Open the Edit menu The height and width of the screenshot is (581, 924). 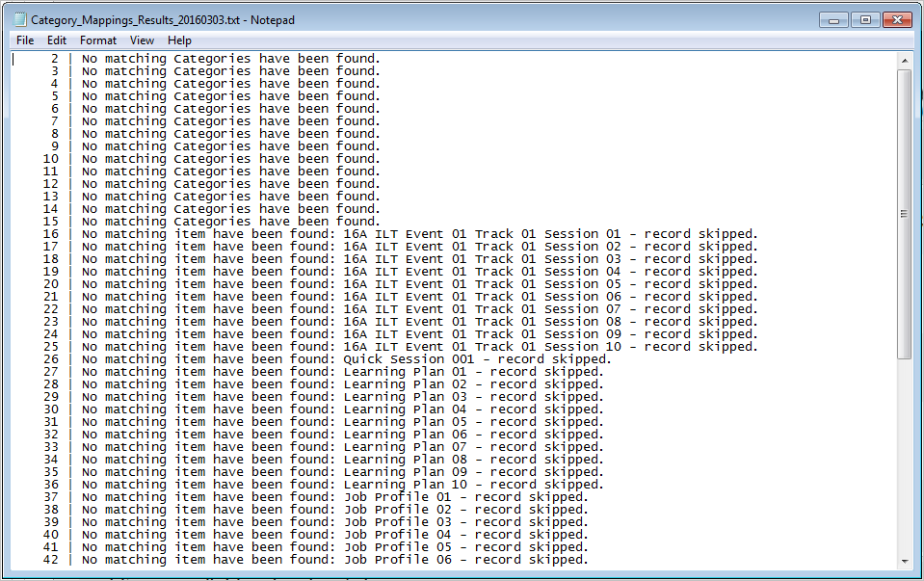point(57,40)
